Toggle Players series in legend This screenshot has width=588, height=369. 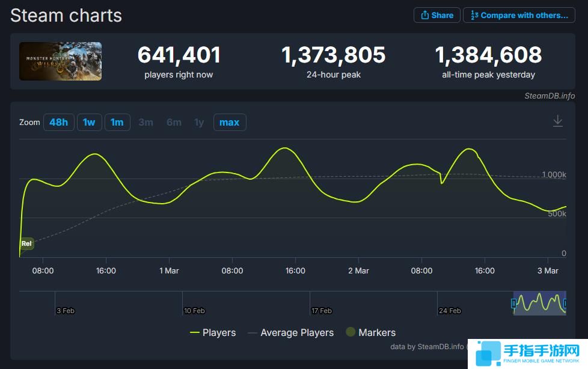213,332
